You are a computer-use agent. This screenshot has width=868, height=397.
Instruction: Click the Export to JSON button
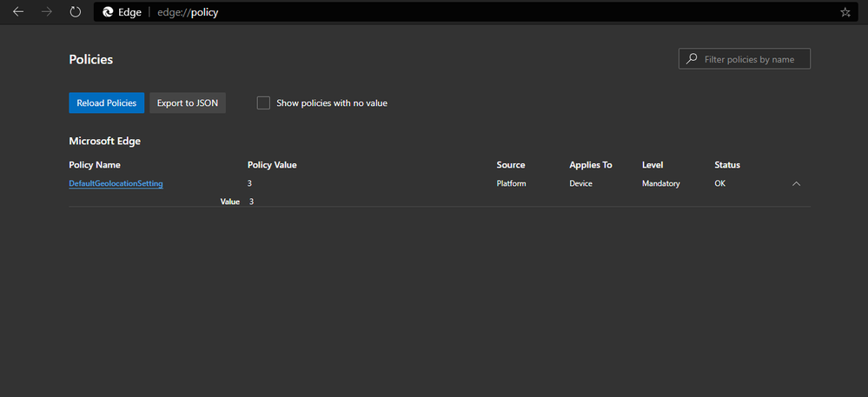click(188, 103)
